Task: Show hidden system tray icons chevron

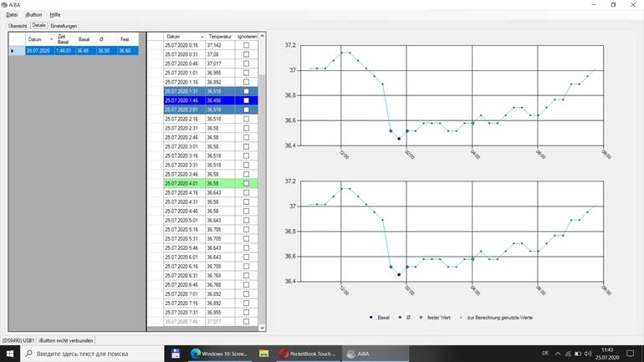Action: point(558,354)
